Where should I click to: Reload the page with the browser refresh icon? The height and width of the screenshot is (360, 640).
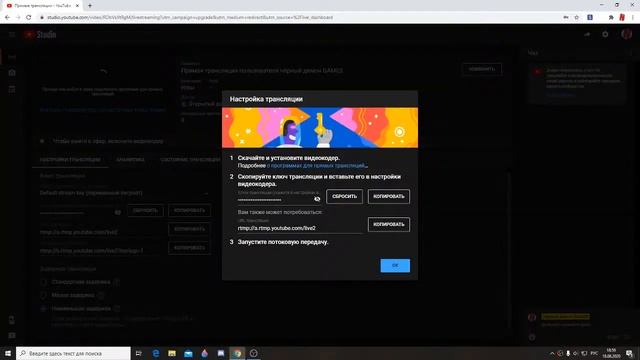click(29, 18)
